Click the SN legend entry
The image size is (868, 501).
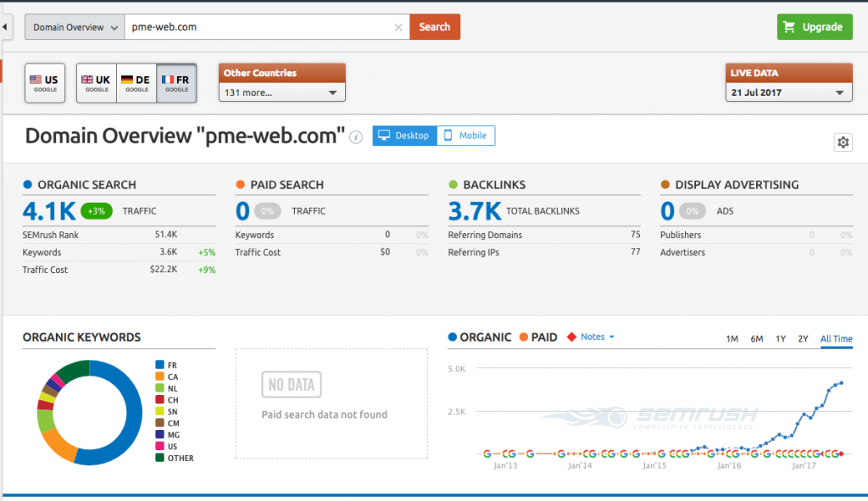(167, 411)
